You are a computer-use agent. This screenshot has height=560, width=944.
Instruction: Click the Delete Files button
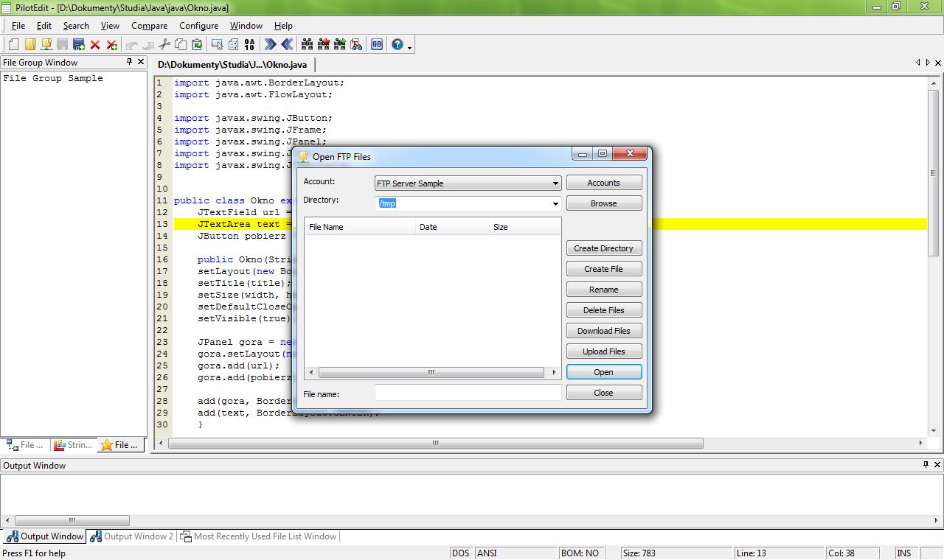[x=604, y=310]
